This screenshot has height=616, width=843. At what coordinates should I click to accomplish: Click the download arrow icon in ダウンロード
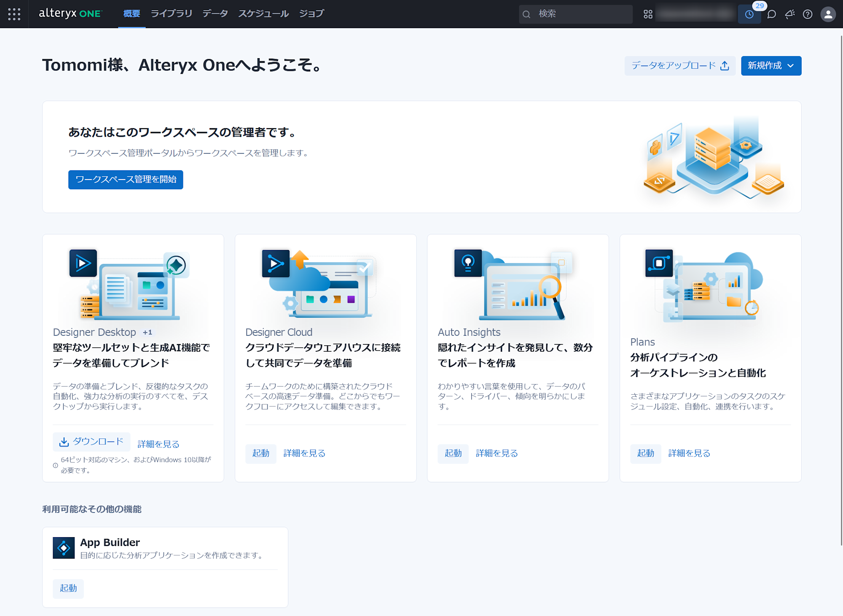pos(64,442)
